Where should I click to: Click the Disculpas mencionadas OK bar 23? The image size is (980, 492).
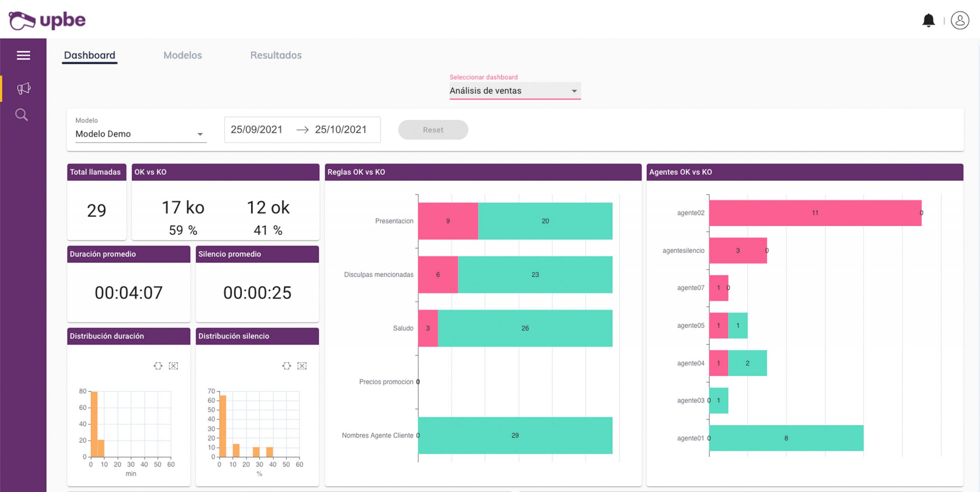click(x=535, y=275)
